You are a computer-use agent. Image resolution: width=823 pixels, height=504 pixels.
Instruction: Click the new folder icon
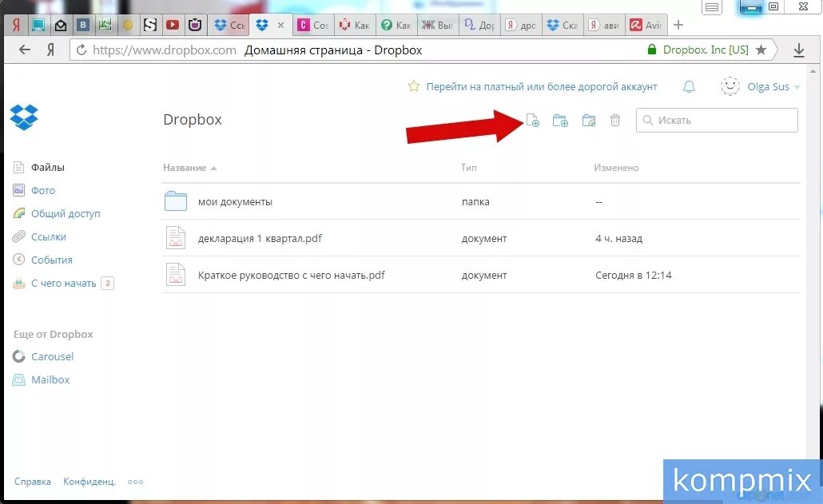click(x=560, y=121)
